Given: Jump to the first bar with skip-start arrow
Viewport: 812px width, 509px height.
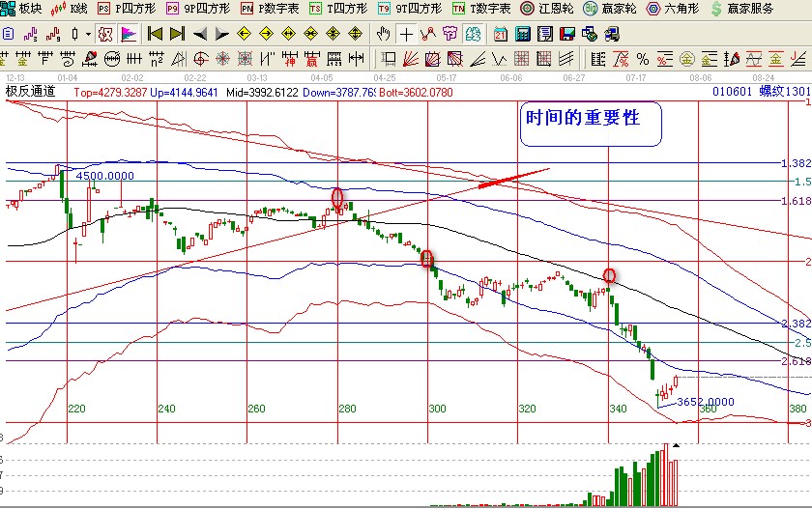Looking at the screenshot, I should click(x=155, y=34).
